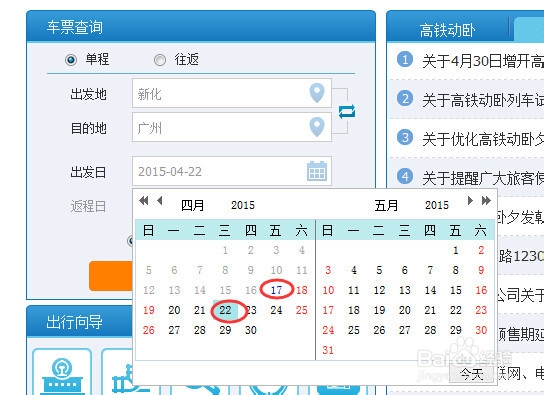Pick May 10 in the calendar

[328, 290]
